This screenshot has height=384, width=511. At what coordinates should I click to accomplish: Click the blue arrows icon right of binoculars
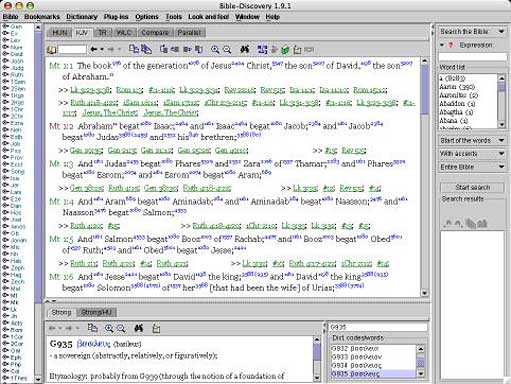pyautogui.click(x=262, y=50)
